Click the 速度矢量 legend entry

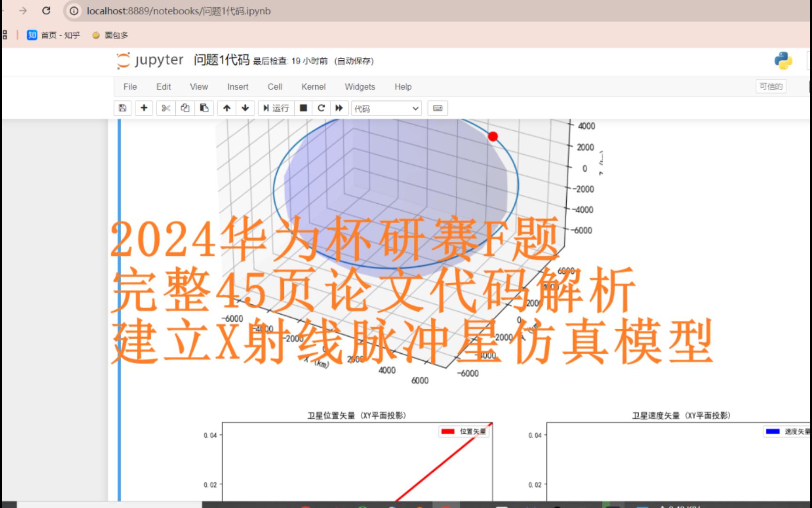click(x=788, y=431)
